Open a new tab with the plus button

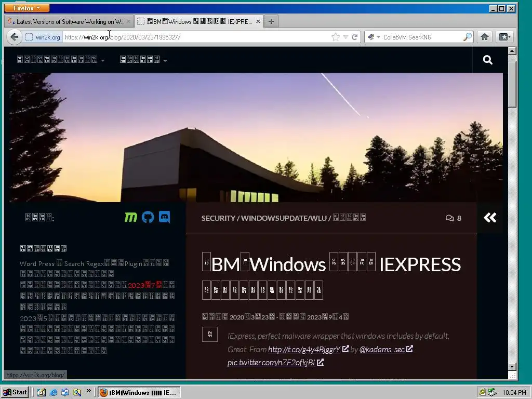[271, 21]
